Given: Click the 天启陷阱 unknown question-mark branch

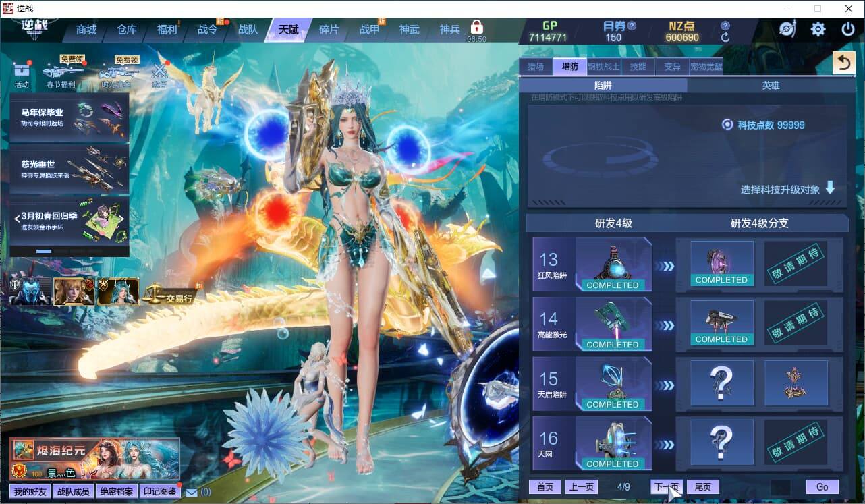Looking at the screenshot, I should click(x=722, y=383).
